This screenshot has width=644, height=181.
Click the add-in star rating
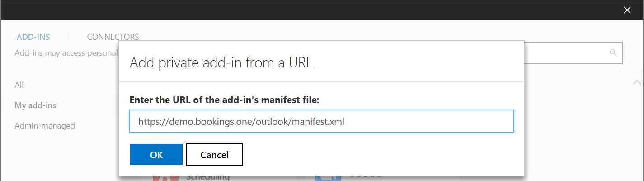click(365, 177)
